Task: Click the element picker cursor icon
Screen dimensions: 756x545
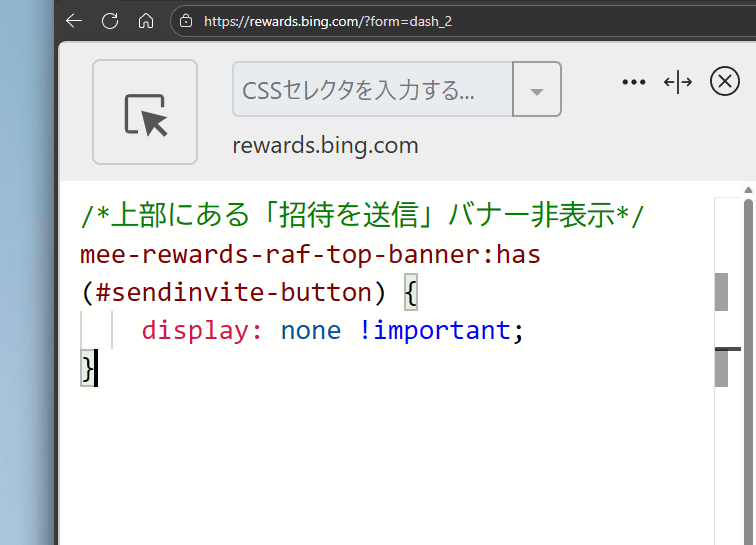Action: click(x=145, y=113)
